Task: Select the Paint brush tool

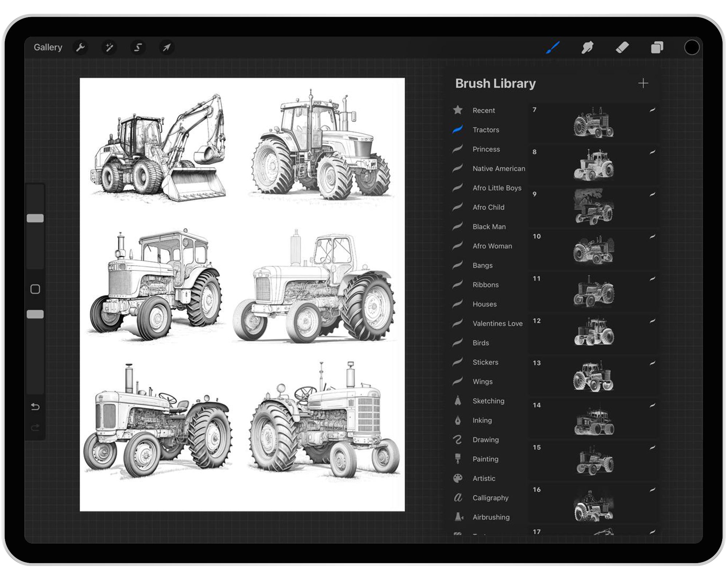Action: point(552,47)
